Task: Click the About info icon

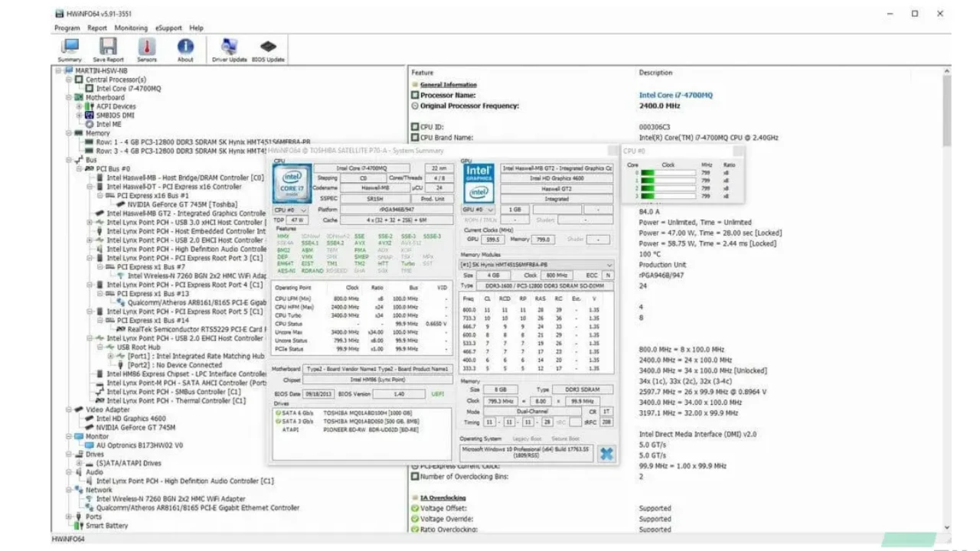Action: [x=185, y=47]
